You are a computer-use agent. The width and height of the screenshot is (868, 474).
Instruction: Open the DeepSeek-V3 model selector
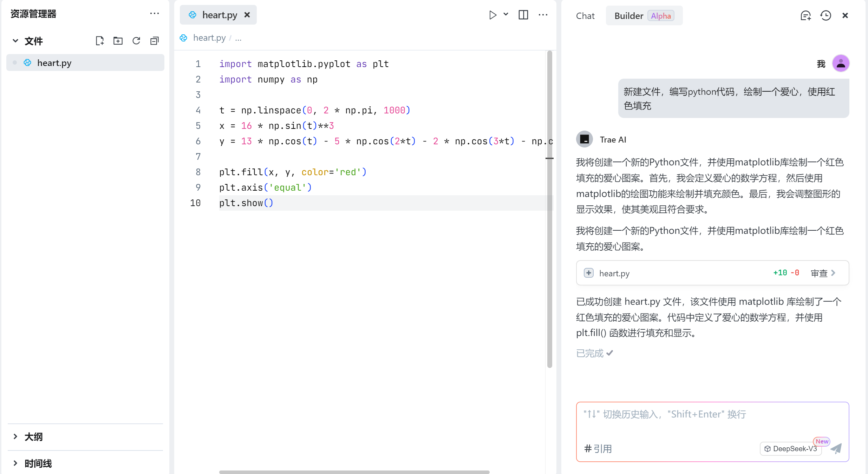[x=791, y=449]
